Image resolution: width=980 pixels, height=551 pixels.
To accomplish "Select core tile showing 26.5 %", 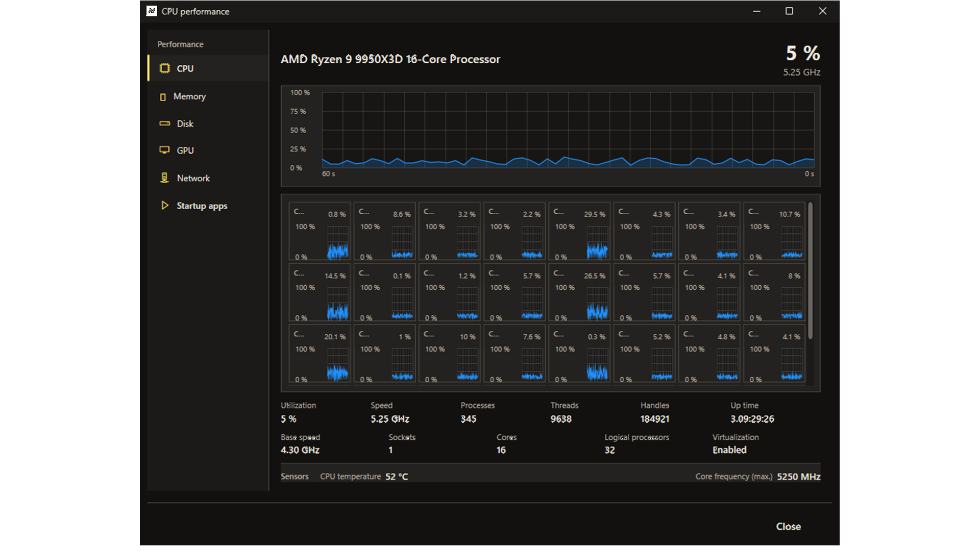I will (579, 293).
